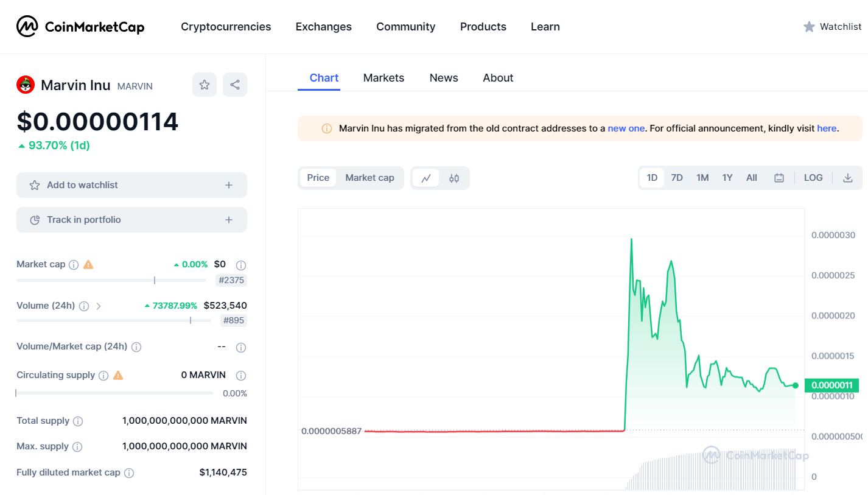Screen dimensions: 868x495
Task: Click the Market cap rank progress bar
Action: point(111,280)
